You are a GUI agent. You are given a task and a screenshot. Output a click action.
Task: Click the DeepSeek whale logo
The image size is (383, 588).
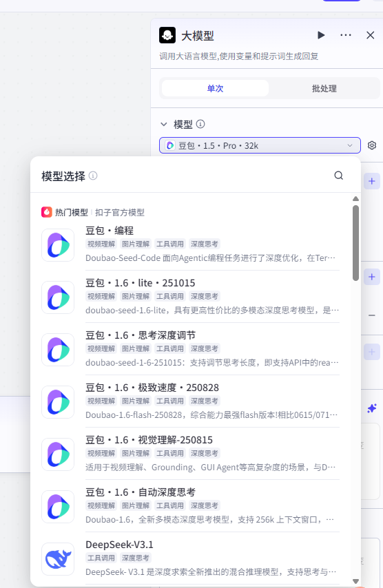click(x=58, y=559)
